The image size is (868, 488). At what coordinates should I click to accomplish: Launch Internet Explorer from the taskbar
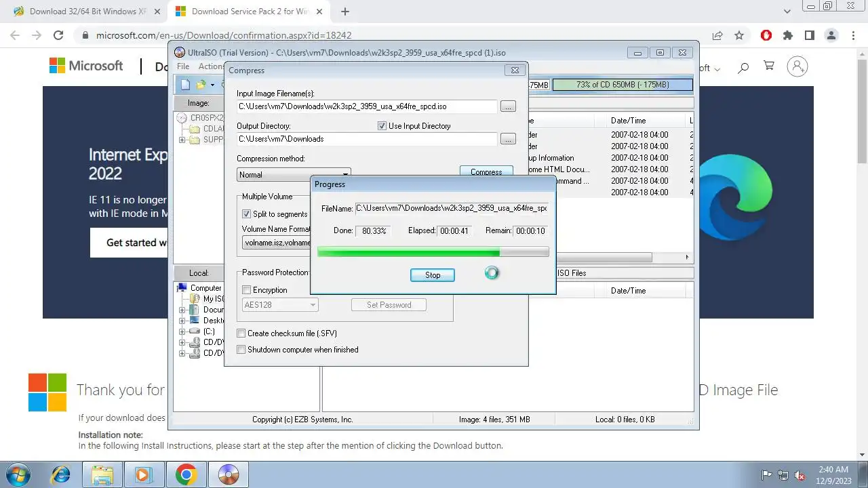click(61, 474)
